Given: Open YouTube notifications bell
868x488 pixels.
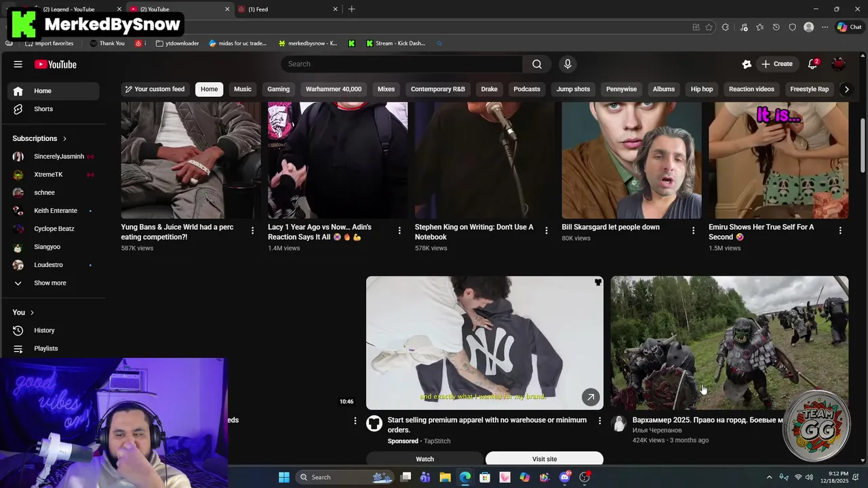Looking at the screenshot, I should click(813, 64).
